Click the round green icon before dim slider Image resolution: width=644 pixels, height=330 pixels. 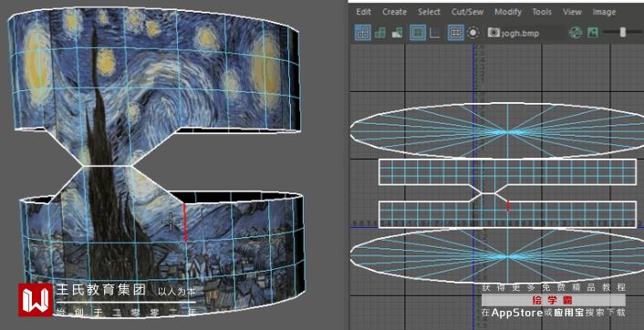[x=576, y=33]
